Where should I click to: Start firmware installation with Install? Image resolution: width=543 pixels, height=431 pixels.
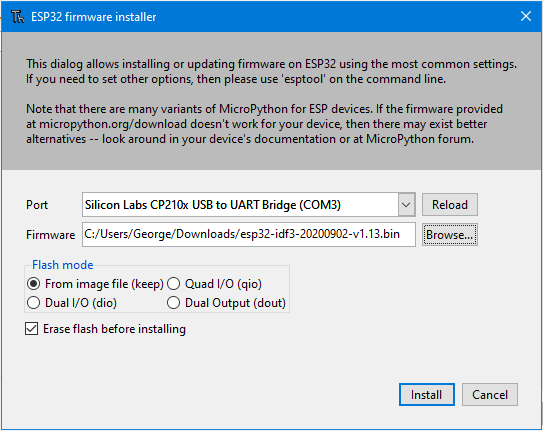click(x=426, y=394)
